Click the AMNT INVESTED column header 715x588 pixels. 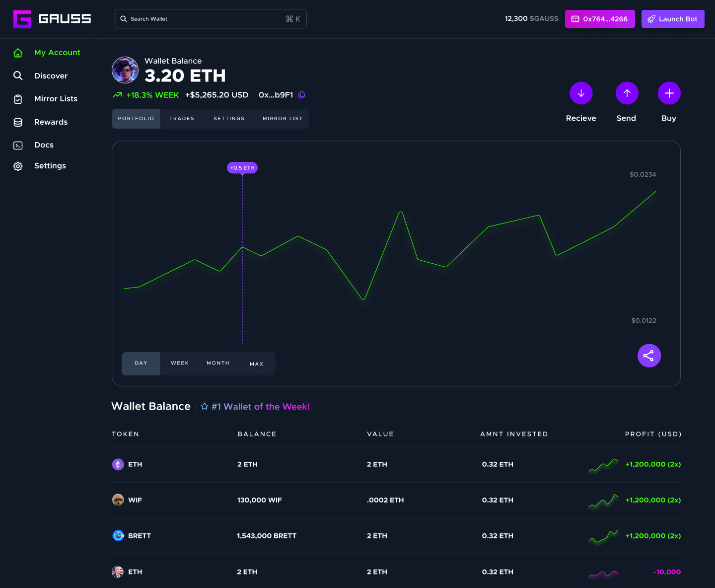pos(514,434)
